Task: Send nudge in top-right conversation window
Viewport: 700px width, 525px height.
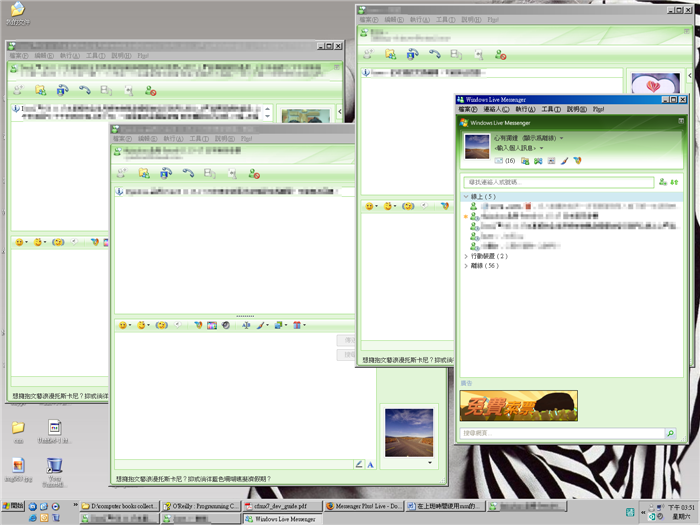Action: 408,206
